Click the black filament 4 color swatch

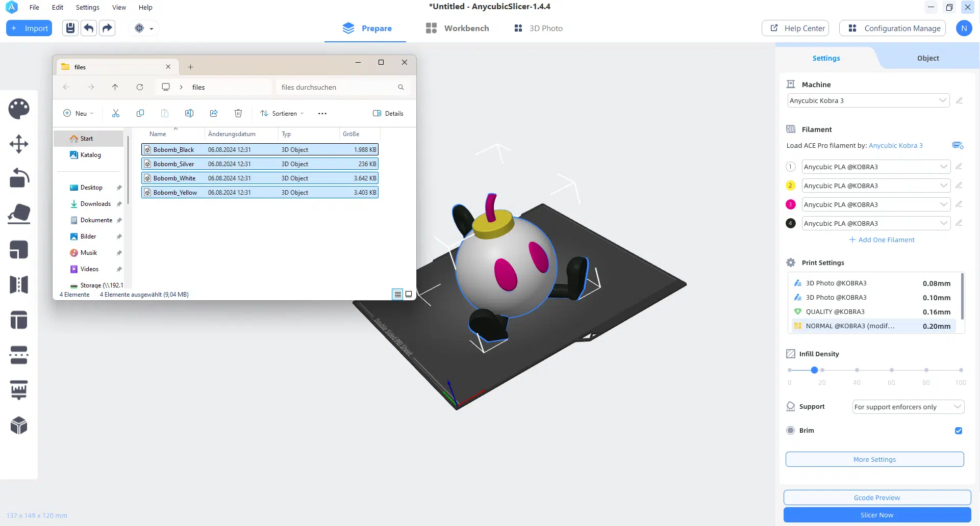[791, 223]
